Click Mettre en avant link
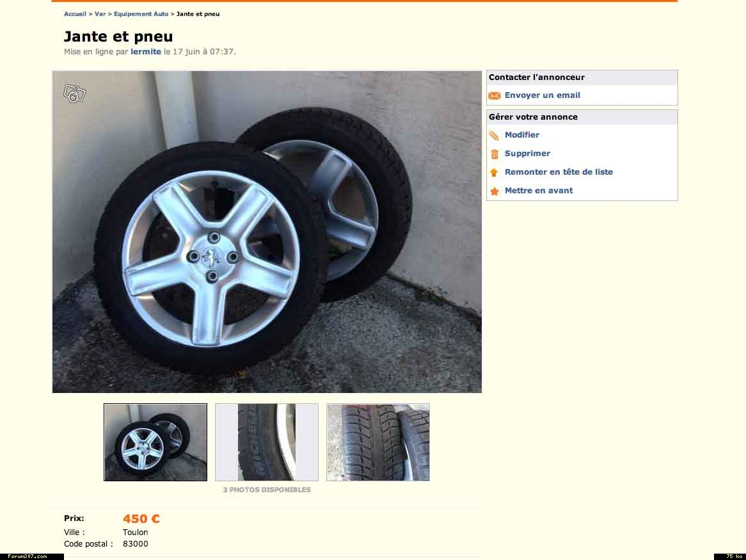 pyautogui.click(x=539, y=191)
